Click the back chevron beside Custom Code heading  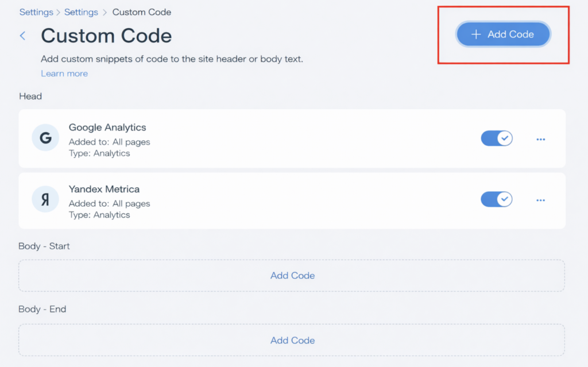[x=23, y=36]
